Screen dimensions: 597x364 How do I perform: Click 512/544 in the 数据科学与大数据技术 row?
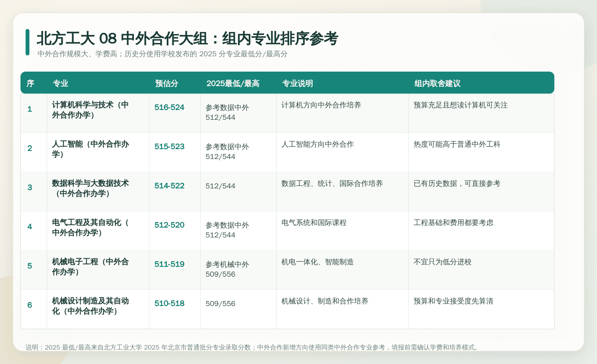(x=220, y=186)
